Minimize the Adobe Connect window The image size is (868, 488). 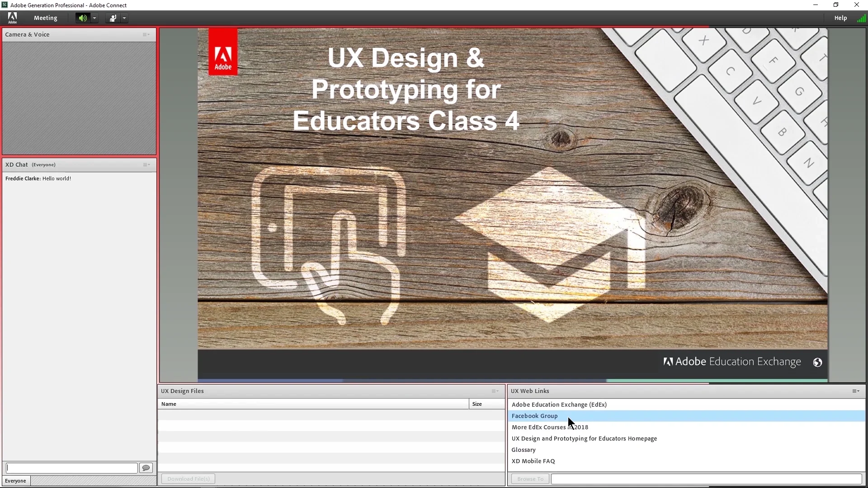tap(816, 5)
